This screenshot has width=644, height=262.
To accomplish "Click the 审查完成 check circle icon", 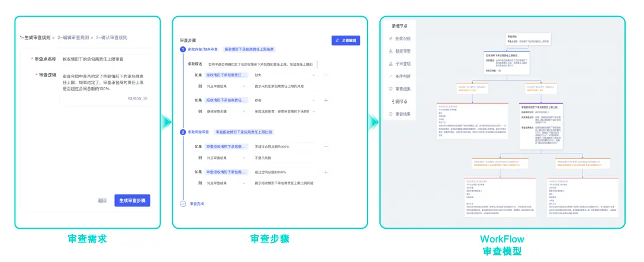I will (x=183, y=204).
